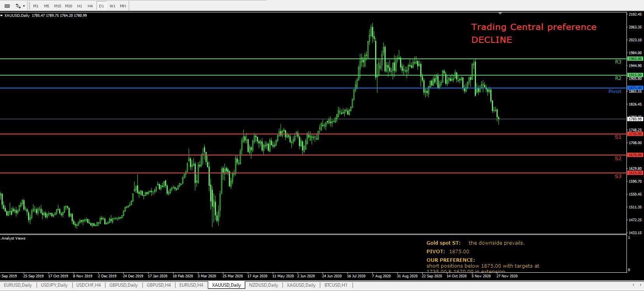
Task: Click the 1735.00 red price tag
Action: [635, 134]
